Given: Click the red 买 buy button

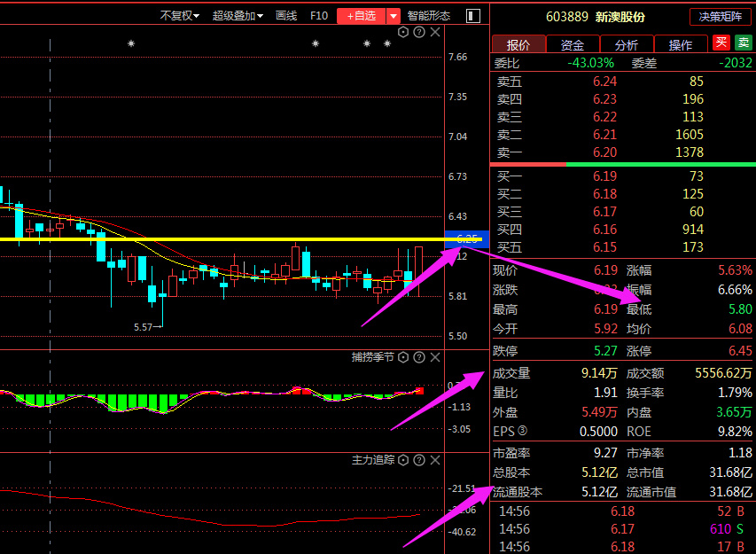Looking at the screenshot, I should click(x=721, y=43).
